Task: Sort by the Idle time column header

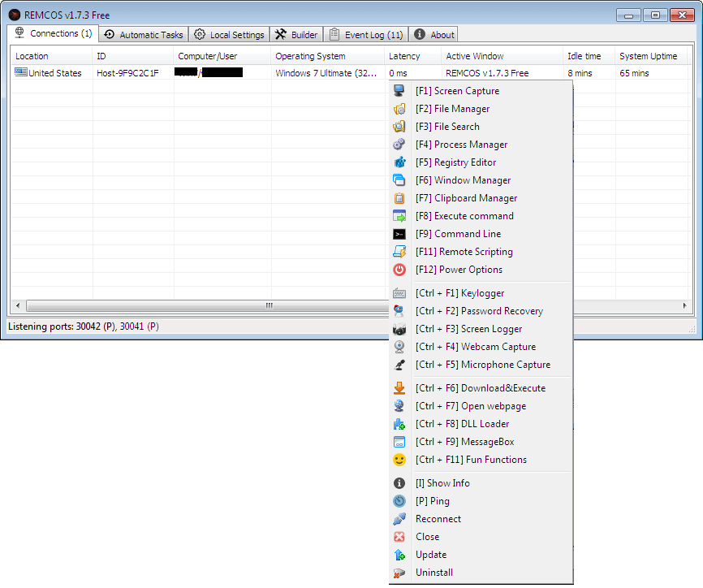Action: [x=589, y=56]
